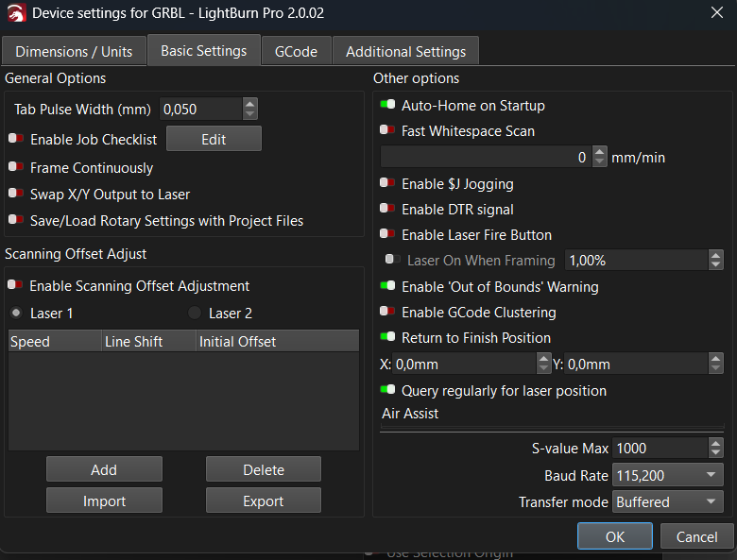Toggle Return to Finish Position
This screenshot has width=737, height=560.
coord(387,336)
